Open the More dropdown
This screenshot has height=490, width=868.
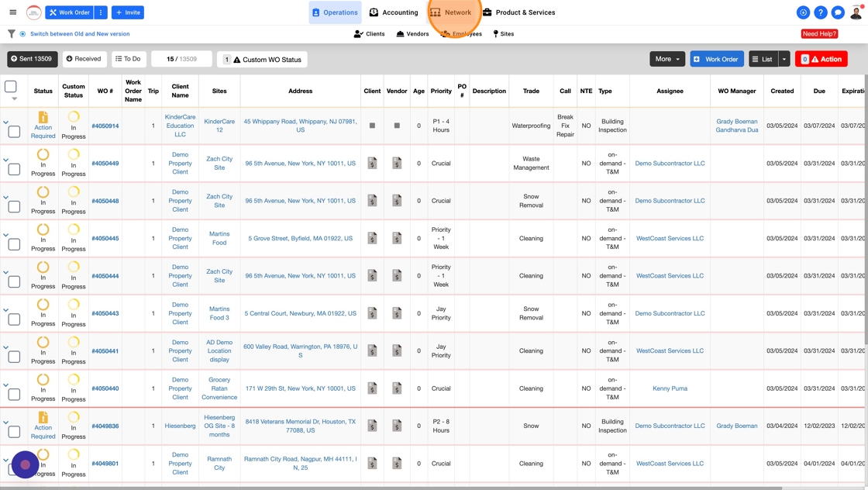(x=666, y=59)
